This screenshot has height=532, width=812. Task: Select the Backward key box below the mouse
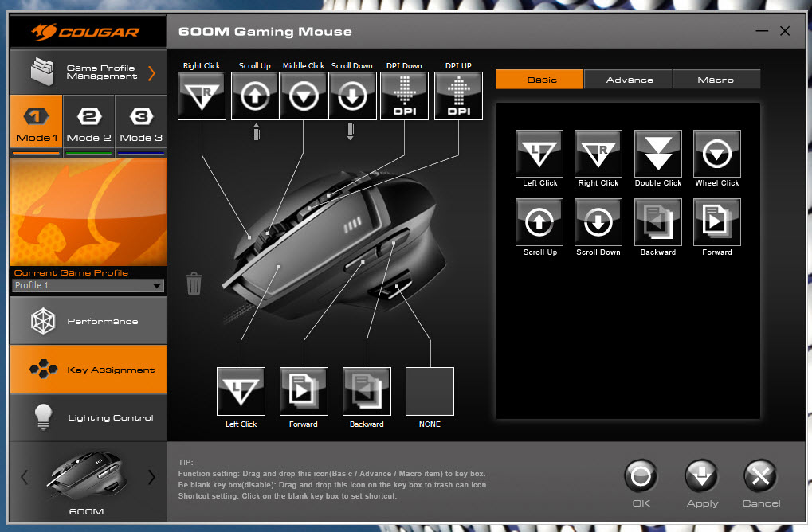pyautogui.click(x=367, y=391)
